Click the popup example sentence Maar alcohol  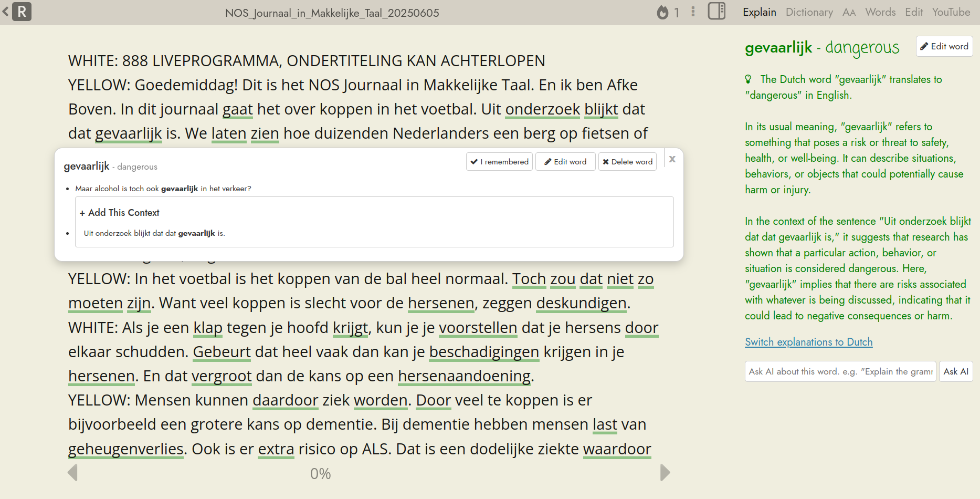163,189
